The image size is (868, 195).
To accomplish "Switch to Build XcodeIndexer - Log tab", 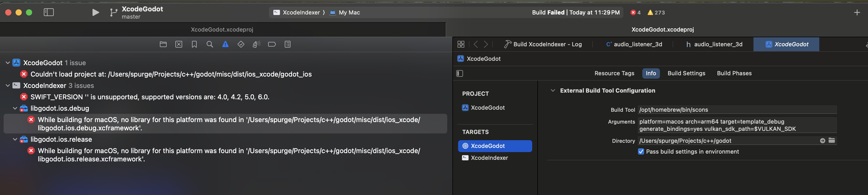I will pyautogui.click(x=543, y=44).
